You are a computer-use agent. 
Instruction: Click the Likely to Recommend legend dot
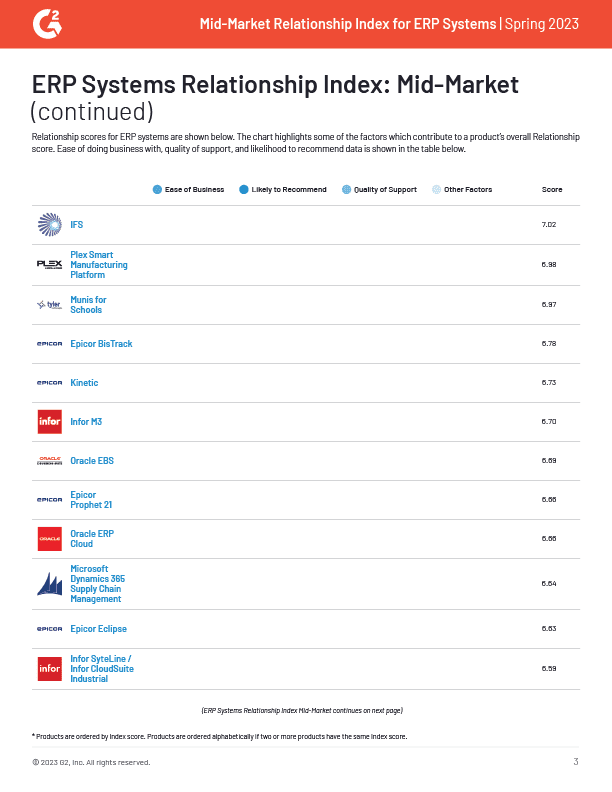point(244,189)
